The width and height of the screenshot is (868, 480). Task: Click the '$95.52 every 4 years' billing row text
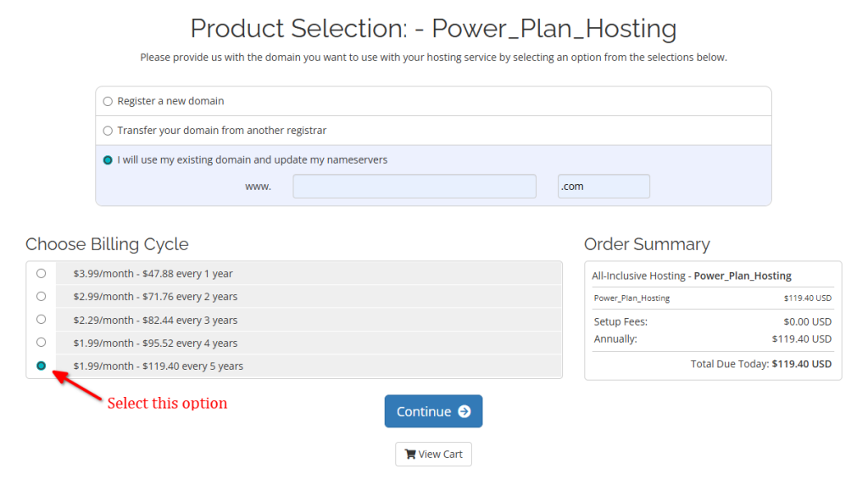[x=155, y=343]
